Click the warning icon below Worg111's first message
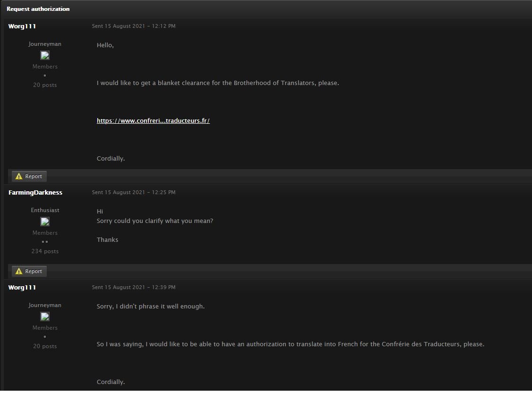Screen dimensions: 532x393 (19, 176)
